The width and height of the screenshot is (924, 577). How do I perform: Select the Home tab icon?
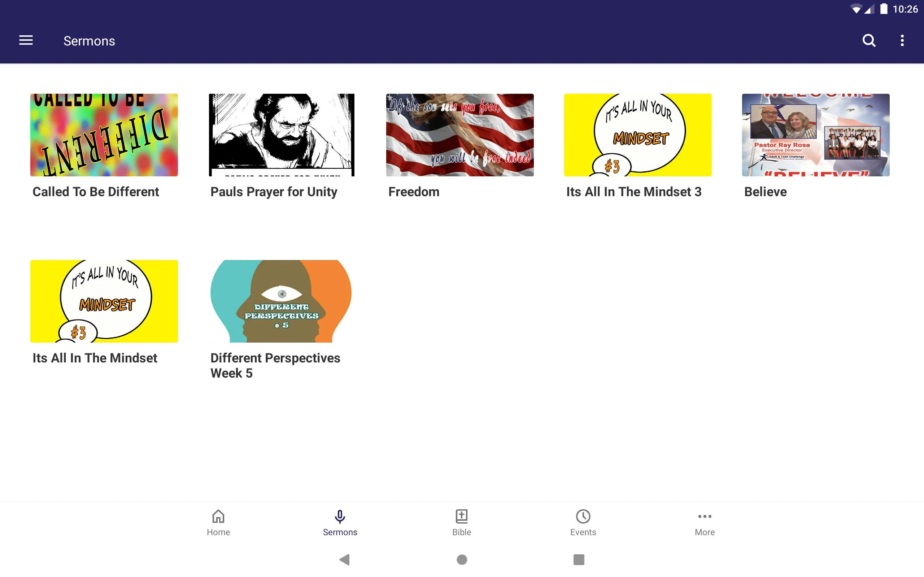218,516
